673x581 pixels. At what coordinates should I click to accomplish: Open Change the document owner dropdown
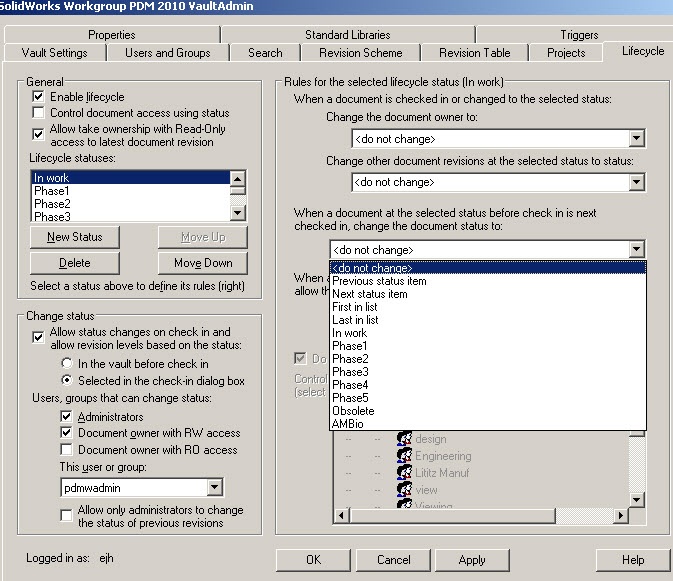pos(636,139)
